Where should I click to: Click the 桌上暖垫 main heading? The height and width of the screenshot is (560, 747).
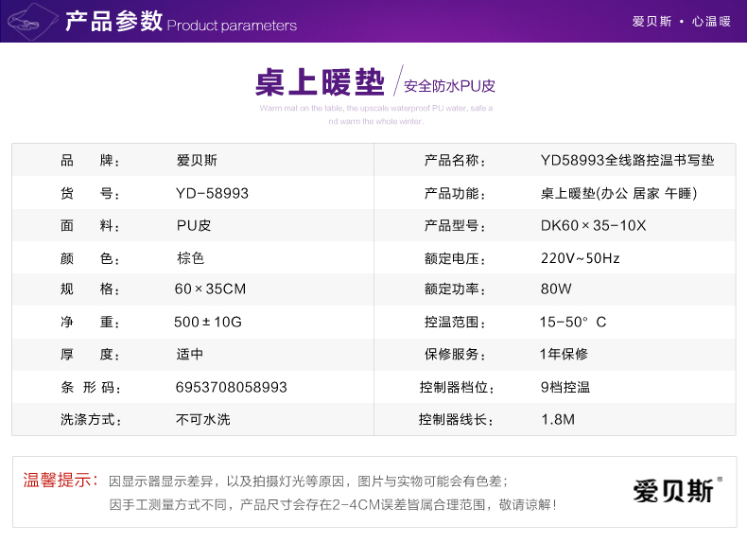(320, 82)
